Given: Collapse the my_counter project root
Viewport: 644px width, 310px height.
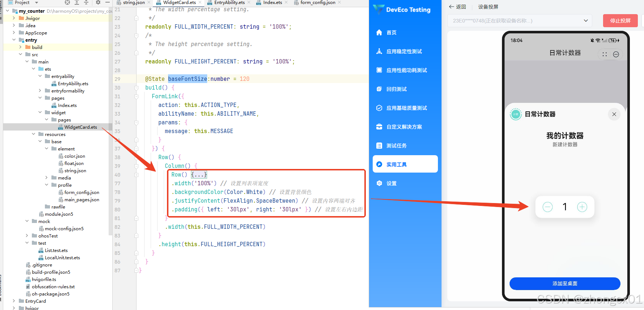Looking at the screenshot, I should pos(8,11).
